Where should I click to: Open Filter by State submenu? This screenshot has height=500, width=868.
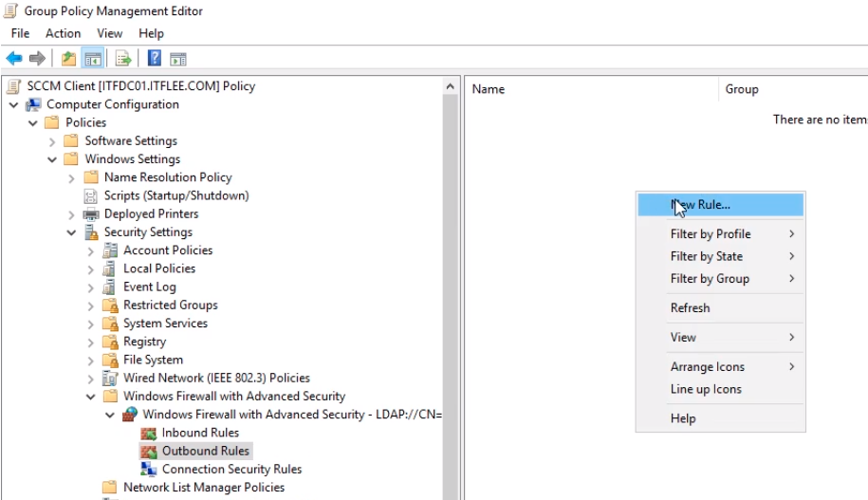click(721, 256)
